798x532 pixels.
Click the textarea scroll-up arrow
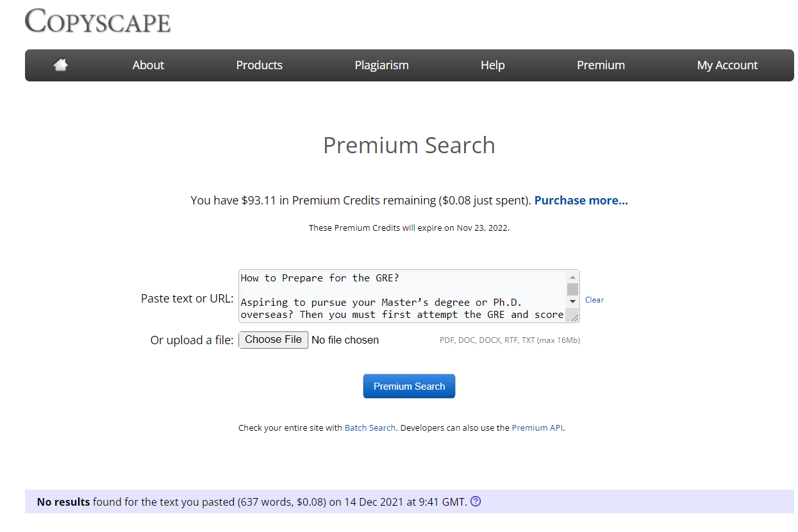click(x=572, y=277)
